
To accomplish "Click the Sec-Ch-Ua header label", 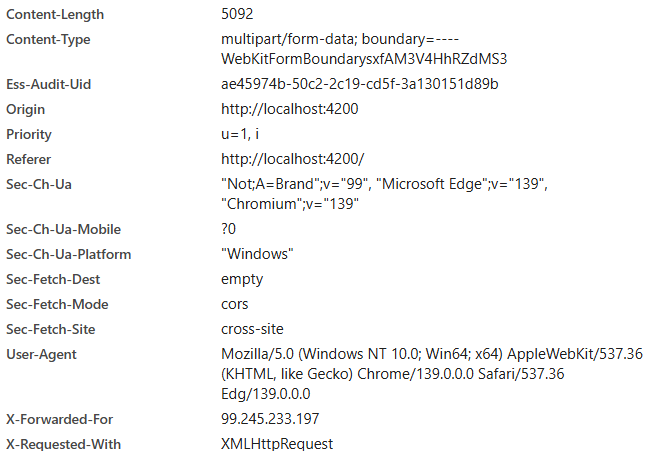I will (x=38, y=184).
